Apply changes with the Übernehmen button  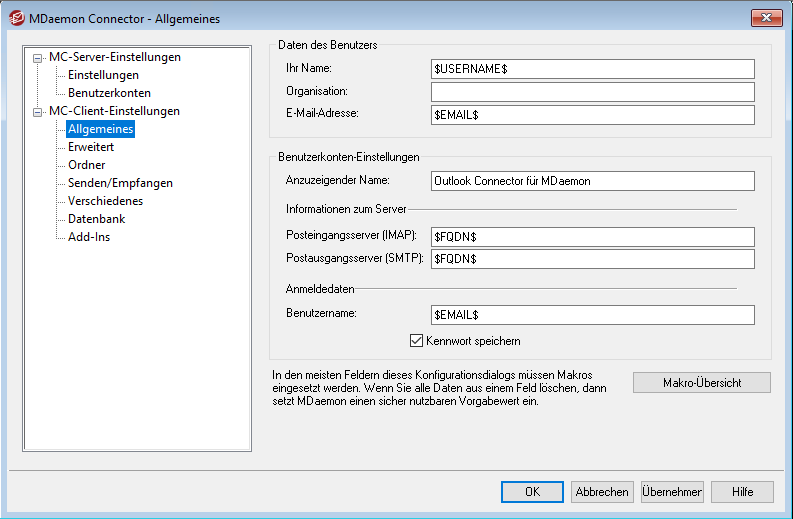tap(672, 492)
